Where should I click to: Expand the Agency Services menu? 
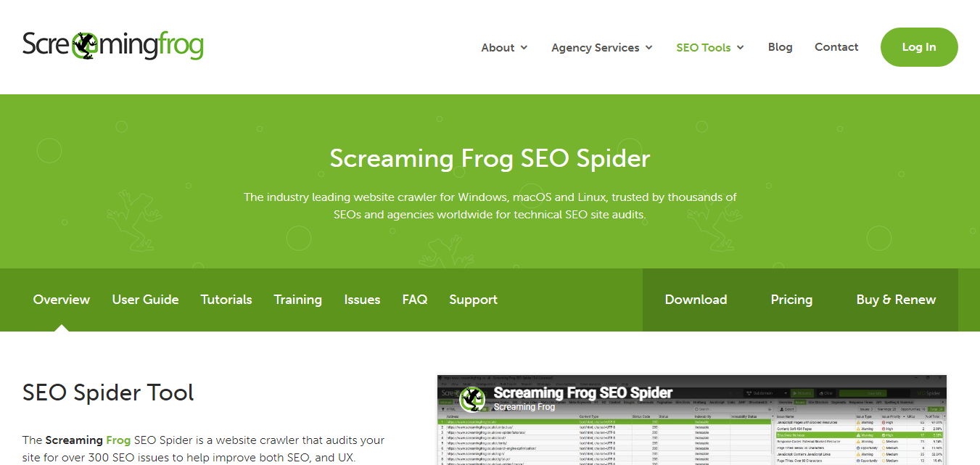coord(602,48)
